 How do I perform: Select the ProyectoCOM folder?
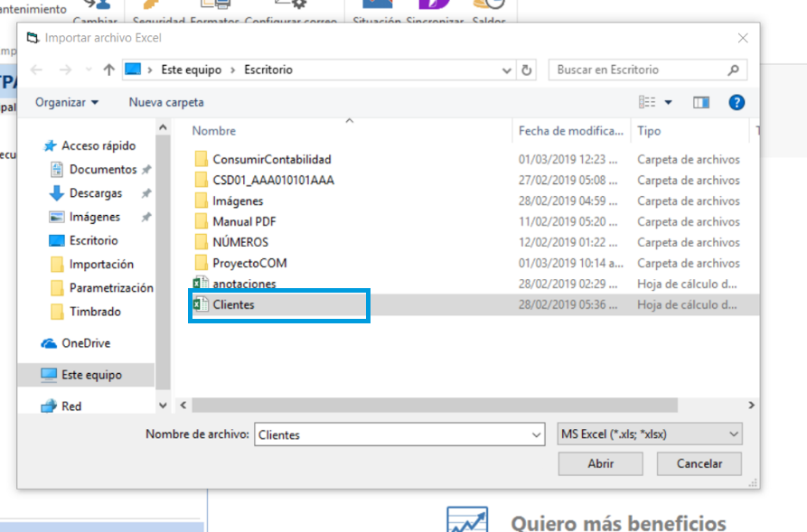point(249,263)
